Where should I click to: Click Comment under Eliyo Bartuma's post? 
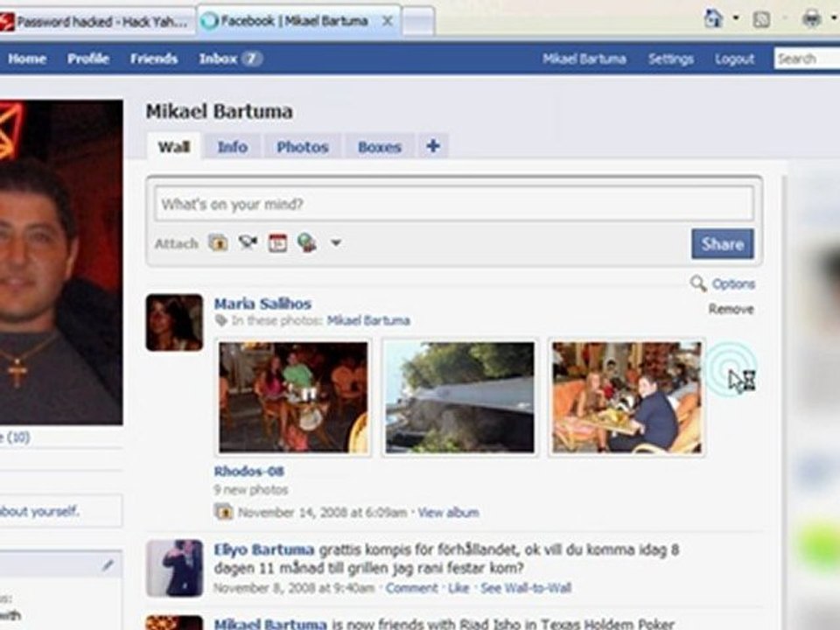[x=412, y=588]
